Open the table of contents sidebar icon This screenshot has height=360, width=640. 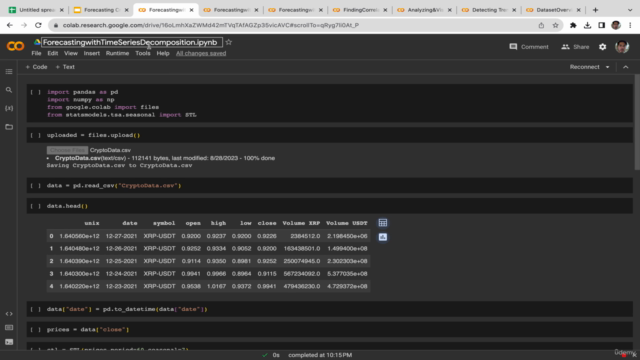pyautogui.click(x=9, y=71)
